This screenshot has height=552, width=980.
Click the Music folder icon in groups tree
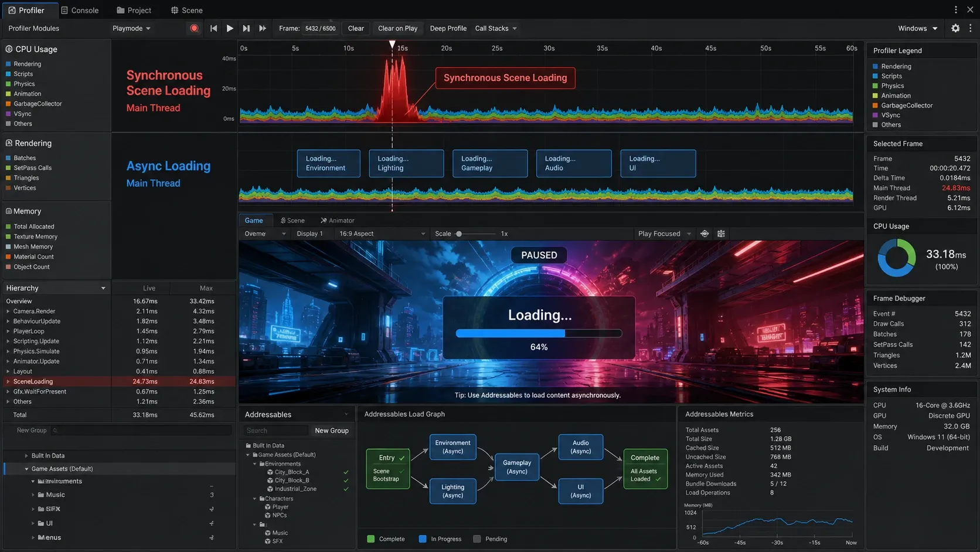[x=41, y=495]
